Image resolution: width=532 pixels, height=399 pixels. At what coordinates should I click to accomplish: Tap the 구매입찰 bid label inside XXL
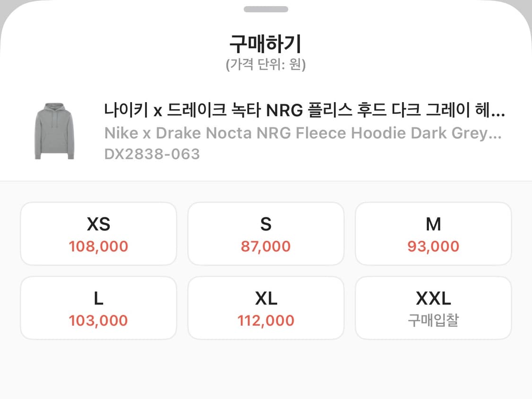(x=433, y=321)
